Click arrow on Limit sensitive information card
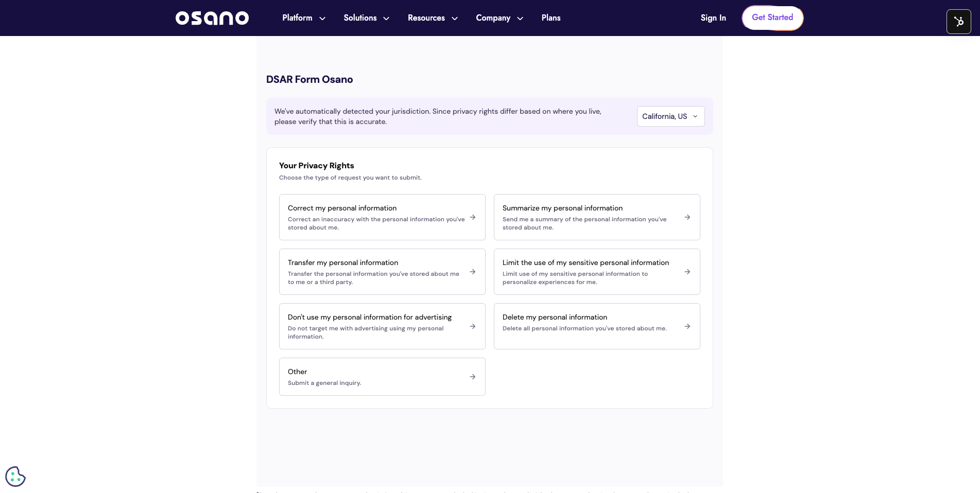Image resolution: width=980 pixels, height=493 pixels. 687,272
